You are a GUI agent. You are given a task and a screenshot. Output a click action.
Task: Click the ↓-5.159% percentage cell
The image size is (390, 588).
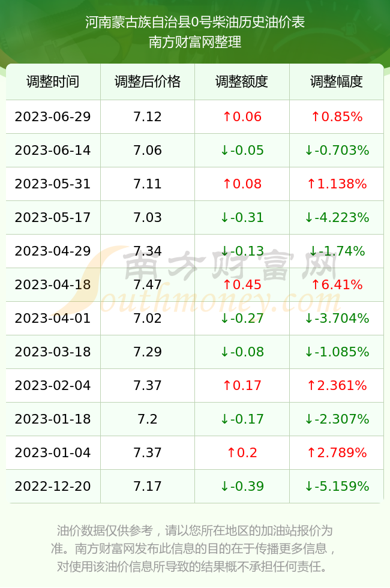[337, 486]
